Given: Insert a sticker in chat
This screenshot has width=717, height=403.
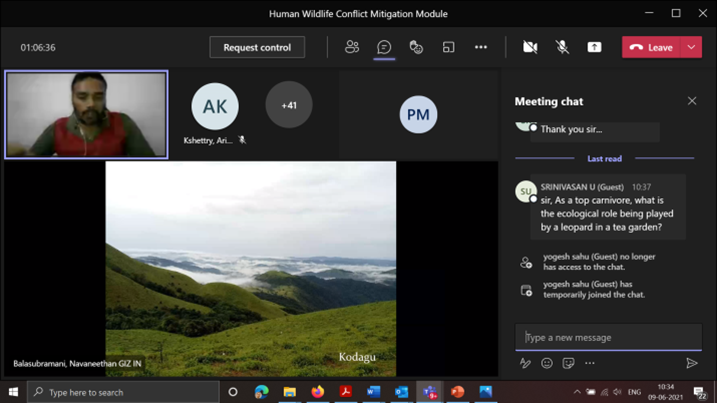Looking at the screenshot, I should (x=568, y=363).
